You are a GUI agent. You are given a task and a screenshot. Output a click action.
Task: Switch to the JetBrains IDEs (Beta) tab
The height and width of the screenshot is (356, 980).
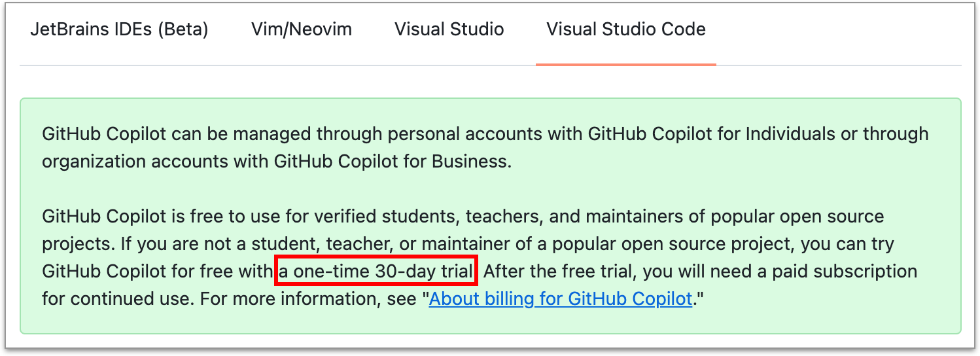pyautogui.click(x=119, y=29)
